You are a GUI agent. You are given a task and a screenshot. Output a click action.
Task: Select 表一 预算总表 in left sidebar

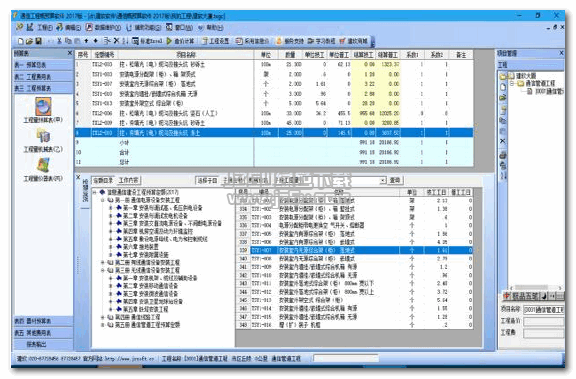click(x=43, y=65)
